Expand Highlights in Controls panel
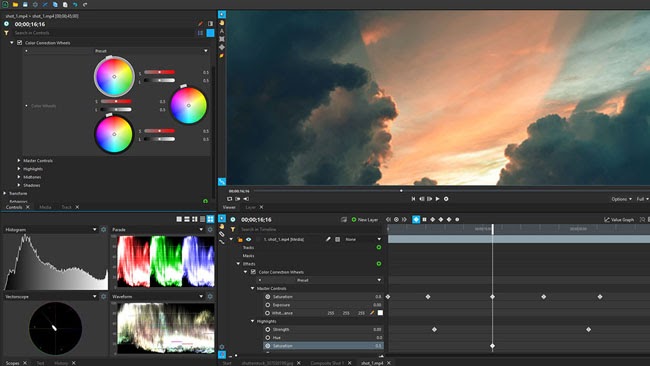 tap(19, 169)
